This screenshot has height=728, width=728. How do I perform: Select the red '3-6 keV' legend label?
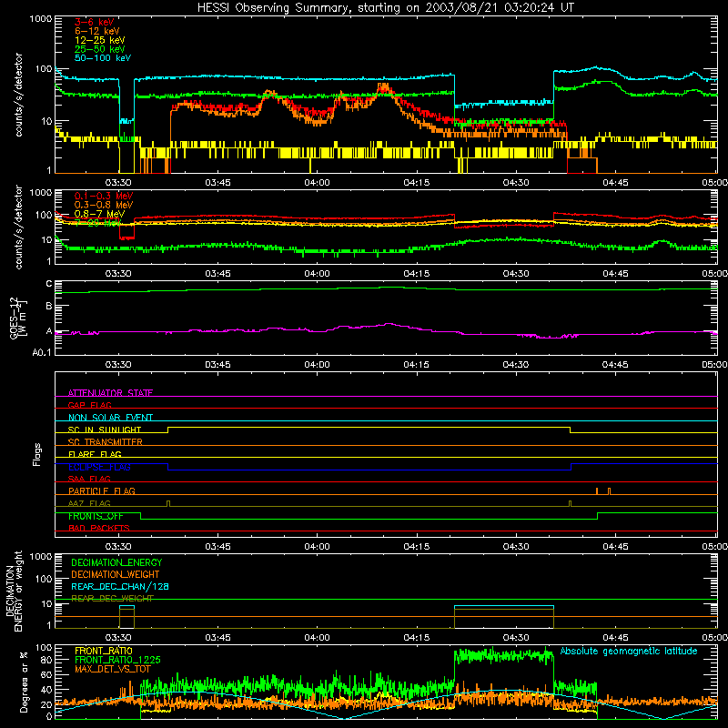(x=95, y=22)
